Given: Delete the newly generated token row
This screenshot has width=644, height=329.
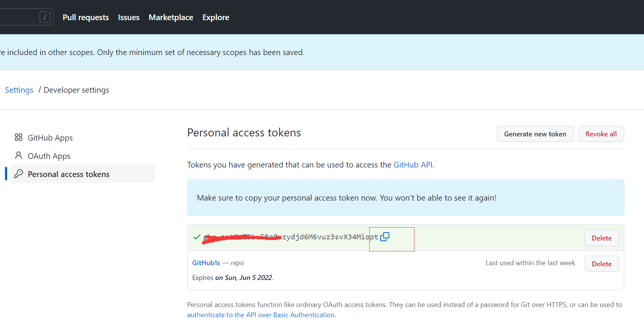Looking at the screenshot, I should [x=602, y=238].
